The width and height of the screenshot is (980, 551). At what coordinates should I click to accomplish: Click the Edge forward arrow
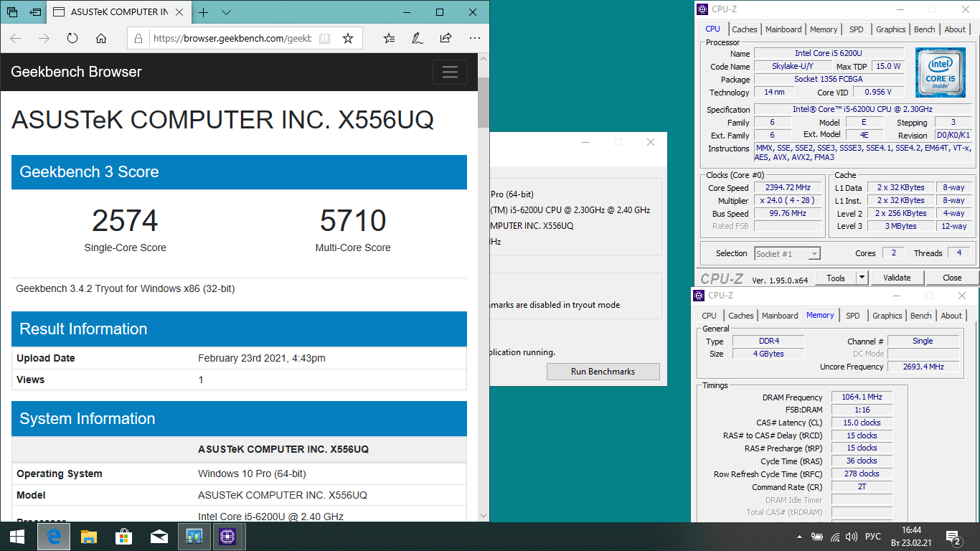tap(44, 38)
